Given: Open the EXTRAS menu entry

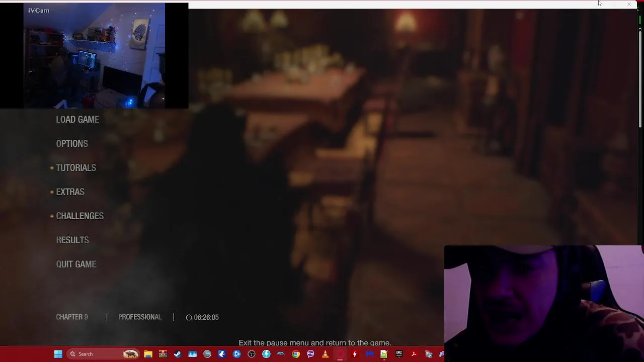Looking at the screenshot, I should (70, 192).
